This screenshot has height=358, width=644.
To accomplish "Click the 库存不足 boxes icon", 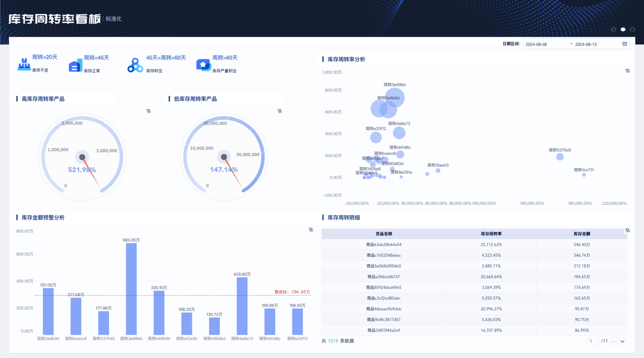I will click(x=24, y=64).
